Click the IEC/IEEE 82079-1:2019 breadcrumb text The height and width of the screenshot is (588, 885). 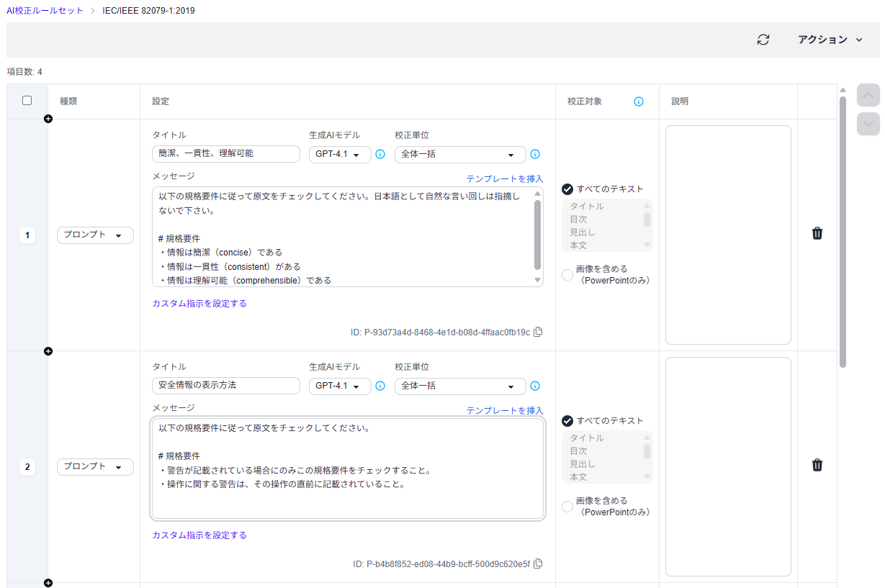pos(148,11)
